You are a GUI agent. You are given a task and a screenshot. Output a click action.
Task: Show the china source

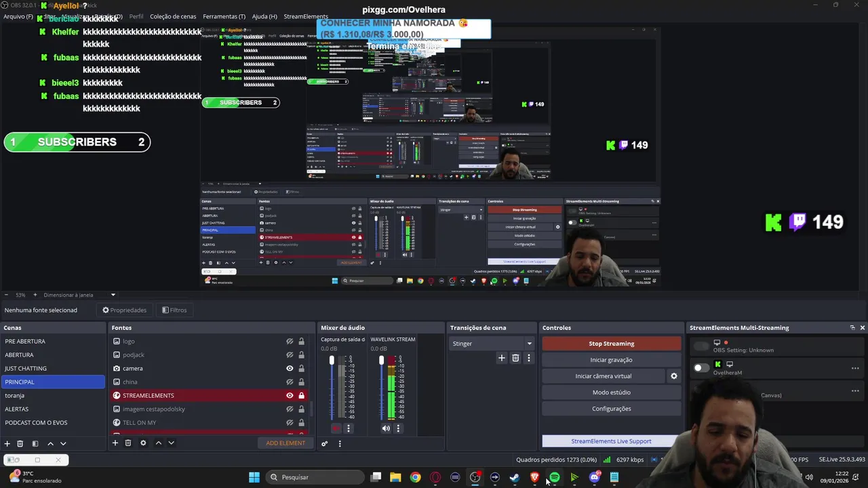click(x=290, y=382)
